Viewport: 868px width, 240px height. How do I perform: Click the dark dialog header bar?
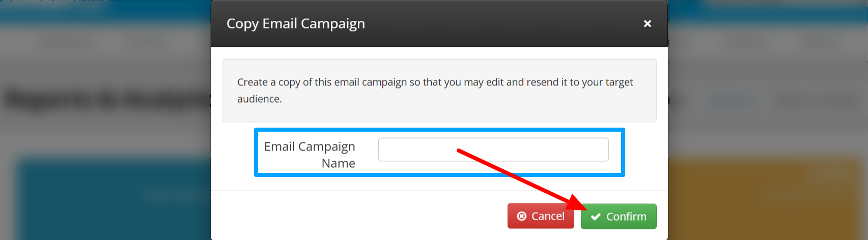click(x=439, y=24)
